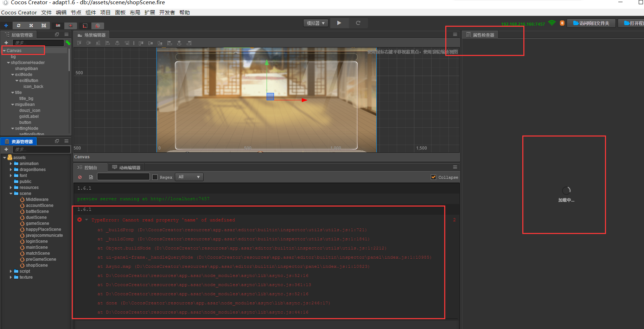Click the plus icon to add a node
This screenshot has height=329, width=644.
(x=6, y=43)
